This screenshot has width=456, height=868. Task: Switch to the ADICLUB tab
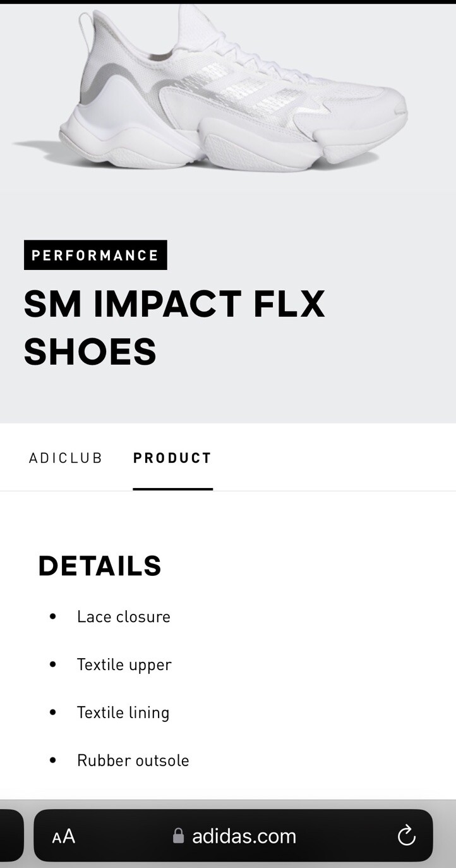tap(66, 458)
